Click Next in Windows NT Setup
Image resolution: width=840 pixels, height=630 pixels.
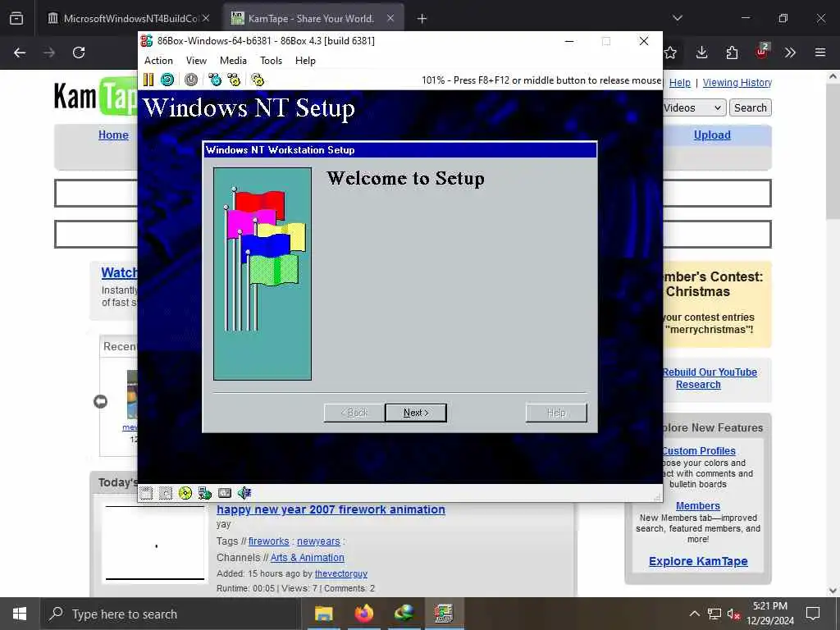pyautogui.click(x=416, y=413)
